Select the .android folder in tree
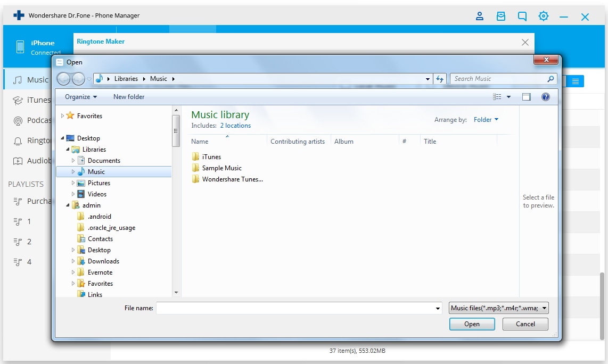The height and width of the screenshot is (364, 608). tap(99, 217)
